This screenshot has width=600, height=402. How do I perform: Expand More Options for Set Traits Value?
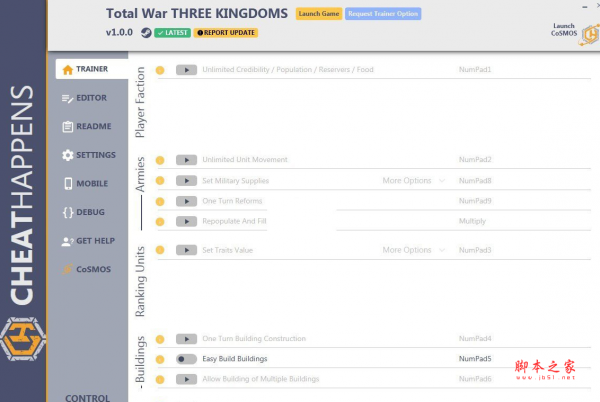coord(414,250)
